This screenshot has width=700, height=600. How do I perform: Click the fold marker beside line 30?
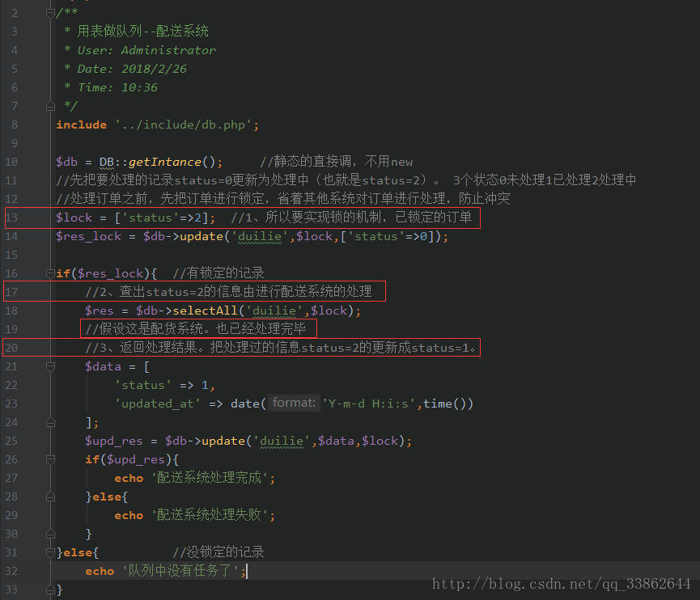click(49, 534)
